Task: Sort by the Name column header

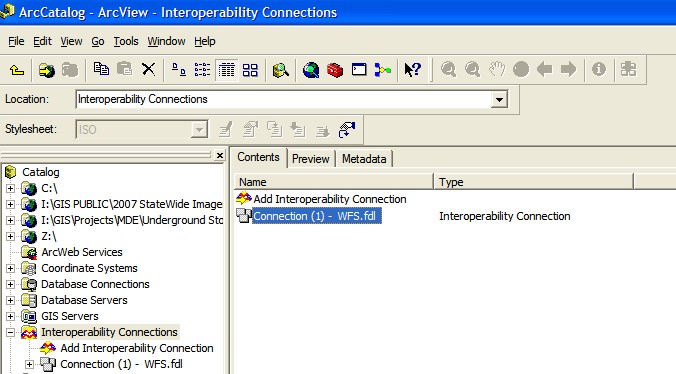Action: coord(333,182)
